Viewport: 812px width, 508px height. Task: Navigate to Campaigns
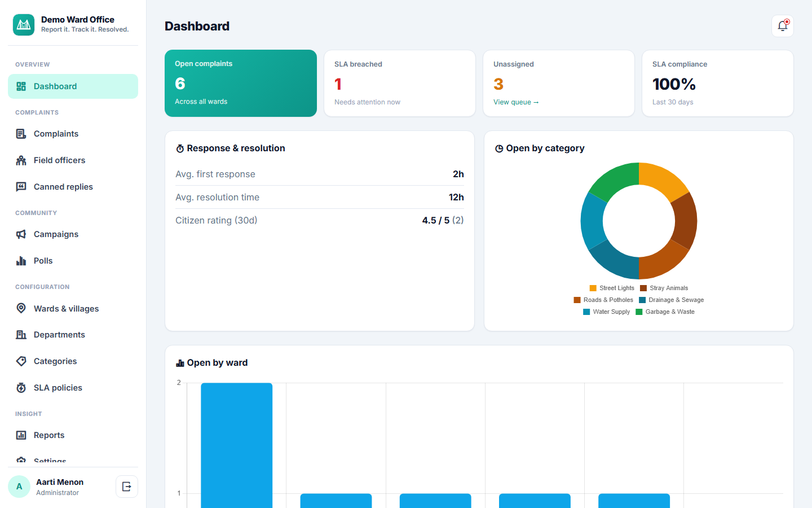(x=73, y=234)
